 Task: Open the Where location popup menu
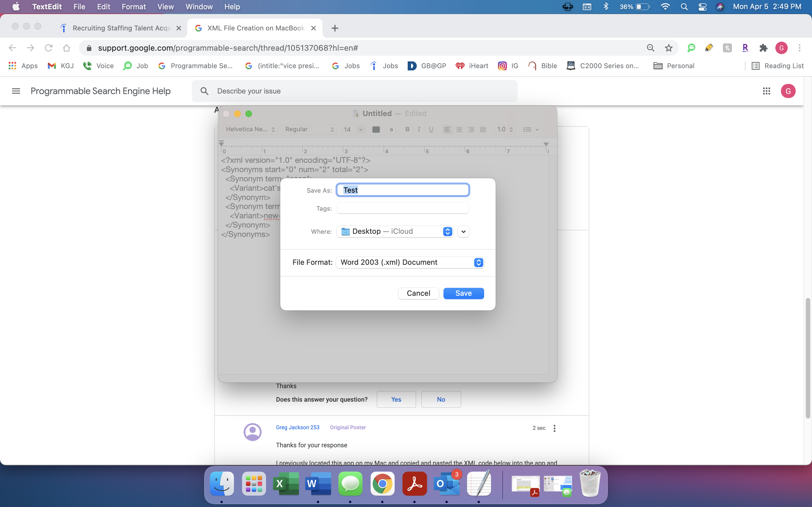click(395, 231)
